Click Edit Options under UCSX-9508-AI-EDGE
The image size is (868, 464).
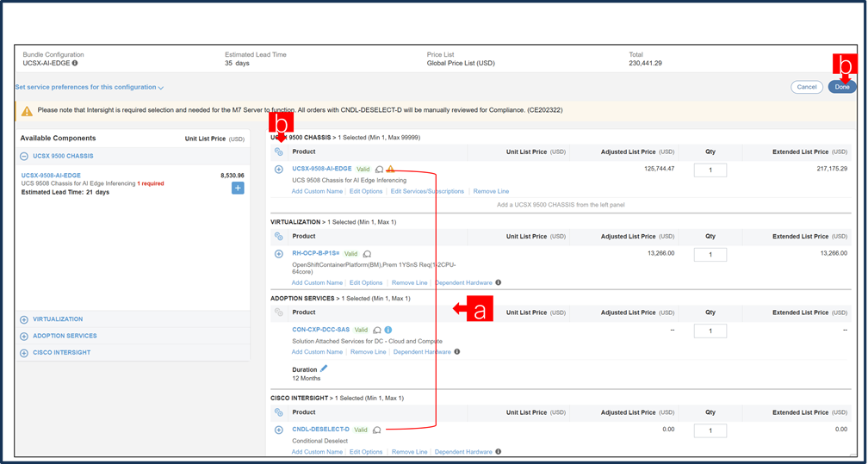(x=366, y=192)
